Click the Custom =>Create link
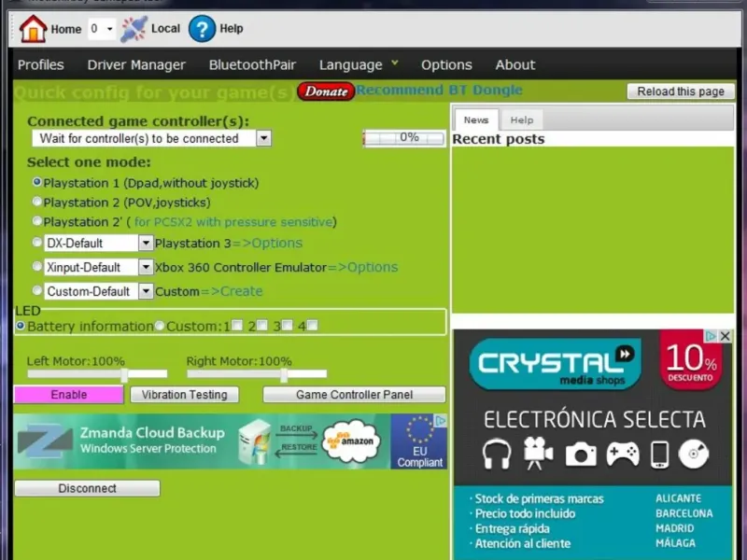Screen dimensions: 747x560 click(x=232, y=291)
